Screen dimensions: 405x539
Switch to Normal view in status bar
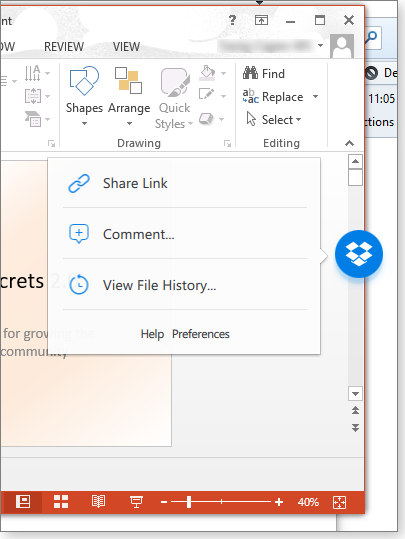click(x=23, y=502)
